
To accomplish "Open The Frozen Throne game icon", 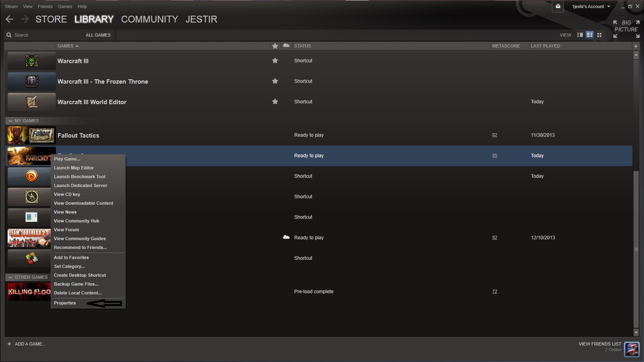I will coord(32,81).
